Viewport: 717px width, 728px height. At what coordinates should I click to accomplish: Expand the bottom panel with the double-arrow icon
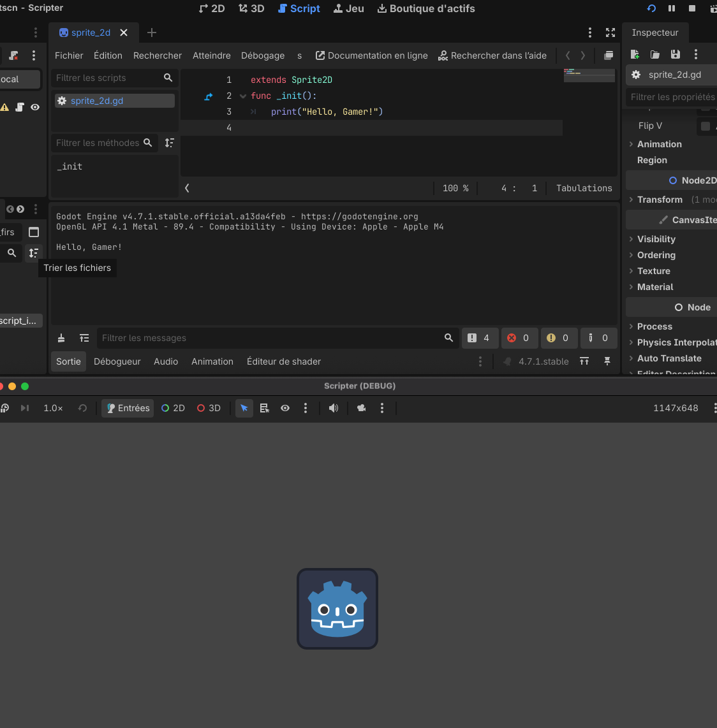pyautogui.click(x=584, y=361)
